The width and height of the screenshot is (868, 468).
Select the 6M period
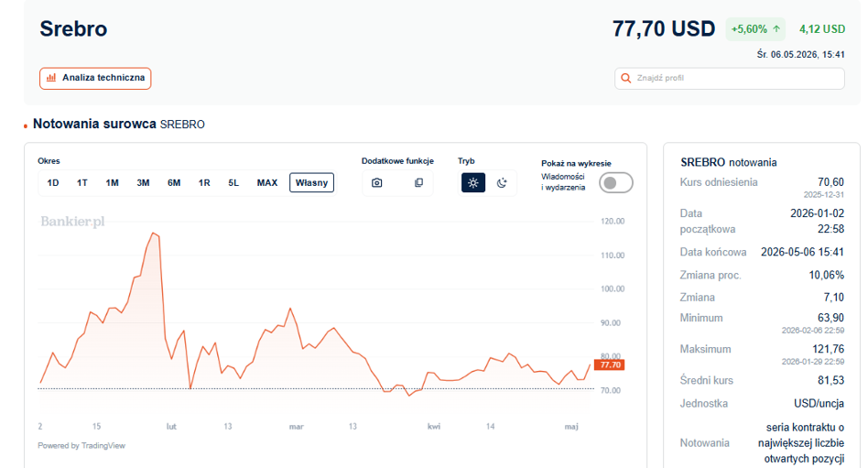(x=174, y=183)
